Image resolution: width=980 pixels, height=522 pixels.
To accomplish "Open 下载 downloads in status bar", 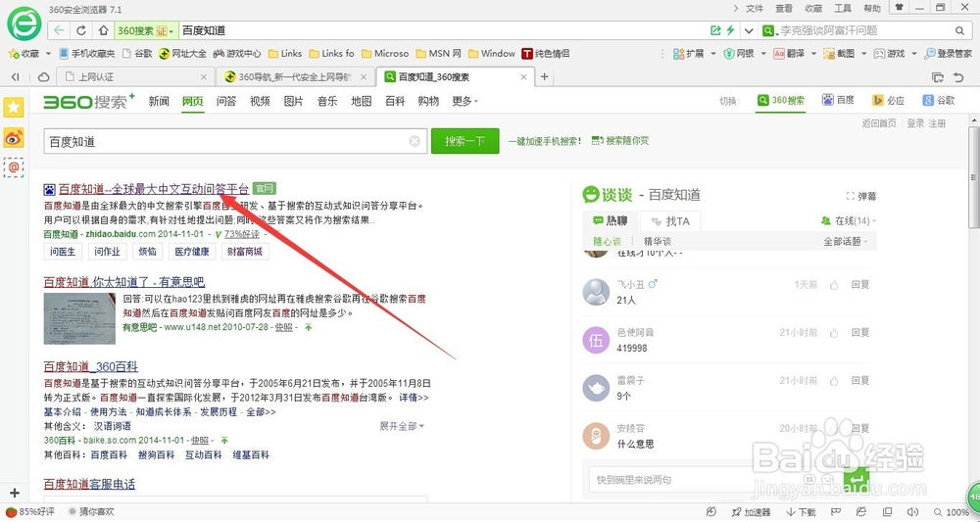I will (802, 512).
